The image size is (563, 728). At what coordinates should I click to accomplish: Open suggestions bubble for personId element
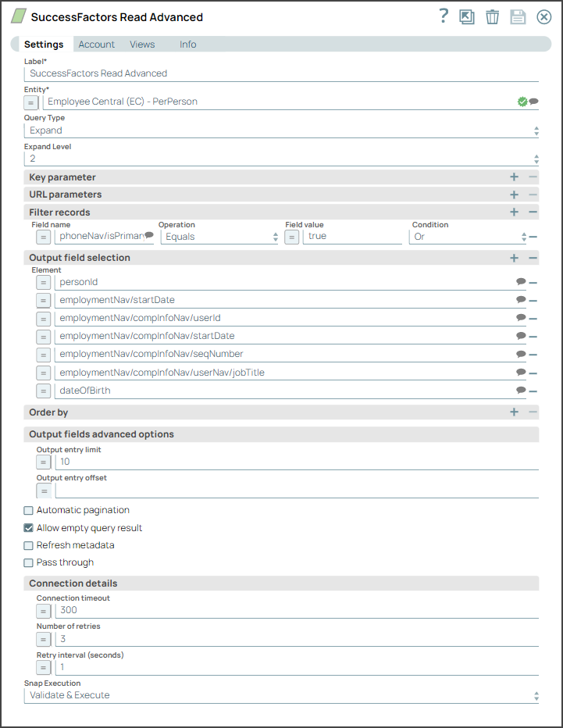click(x=521, y=281)
